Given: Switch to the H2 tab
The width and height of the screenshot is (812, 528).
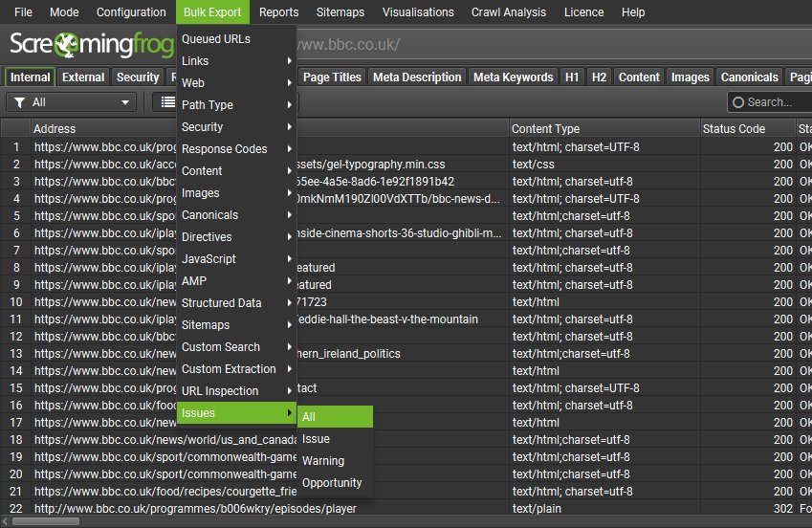Looking at the screenshot, I should click(x=599, y=77).
